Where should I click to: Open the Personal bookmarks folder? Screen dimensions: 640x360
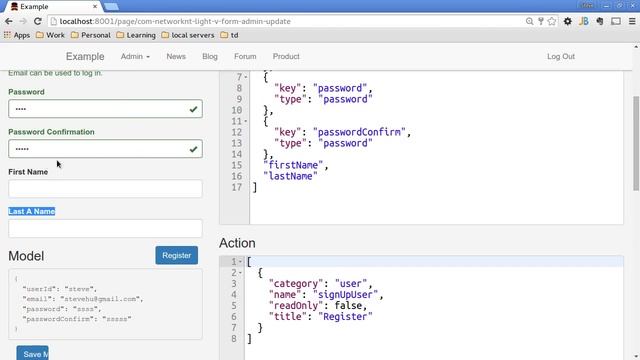point(91,35)
